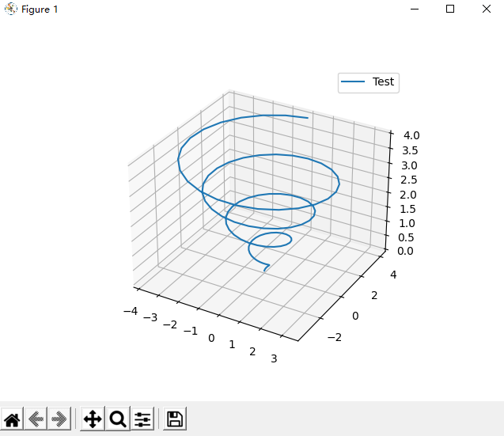Close the Figure 1 window
Screen dimensions: 504x436
click(487, 9)
